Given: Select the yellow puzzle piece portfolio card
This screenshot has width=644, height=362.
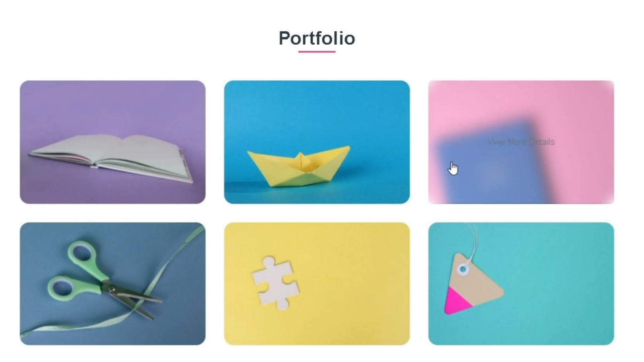Looking at the screenshot, I should pyautogui.click(x=317, y=284).
